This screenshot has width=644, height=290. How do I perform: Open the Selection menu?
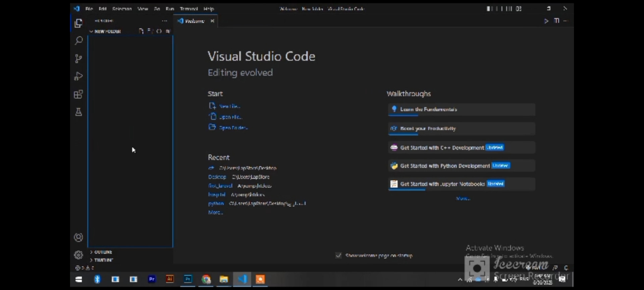pos(122,9)
